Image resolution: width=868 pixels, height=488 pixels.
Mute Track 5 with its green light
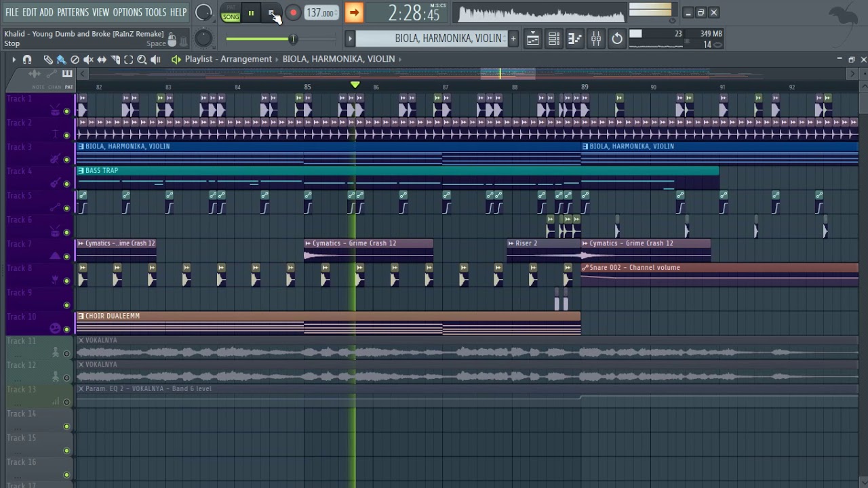[66, 208]
